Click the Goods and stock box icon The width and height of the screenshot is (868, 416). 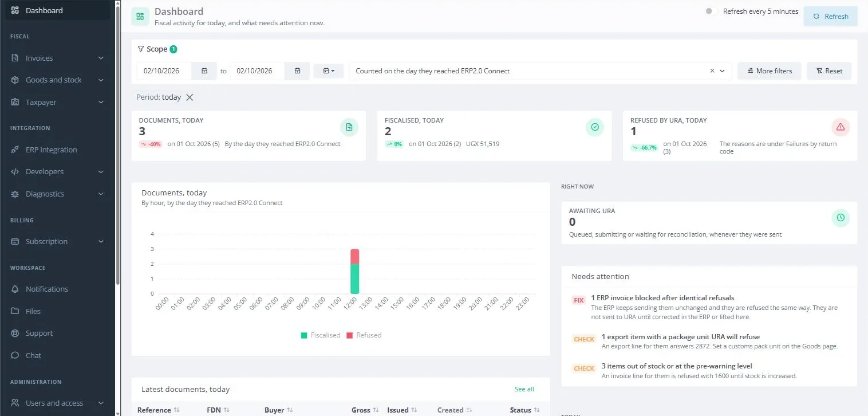click(x=15, y=80)
